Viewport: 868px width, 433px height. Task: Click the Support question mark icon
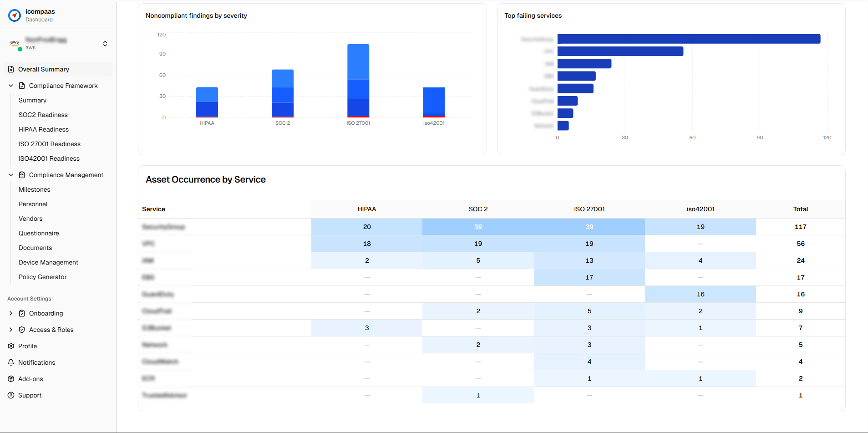[11, 395]
